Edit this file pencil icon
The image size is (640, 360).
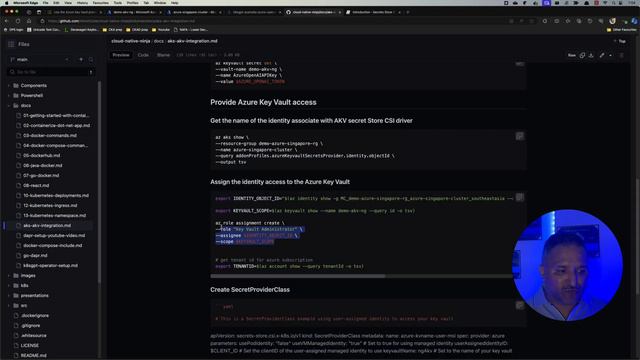point(602,55)
